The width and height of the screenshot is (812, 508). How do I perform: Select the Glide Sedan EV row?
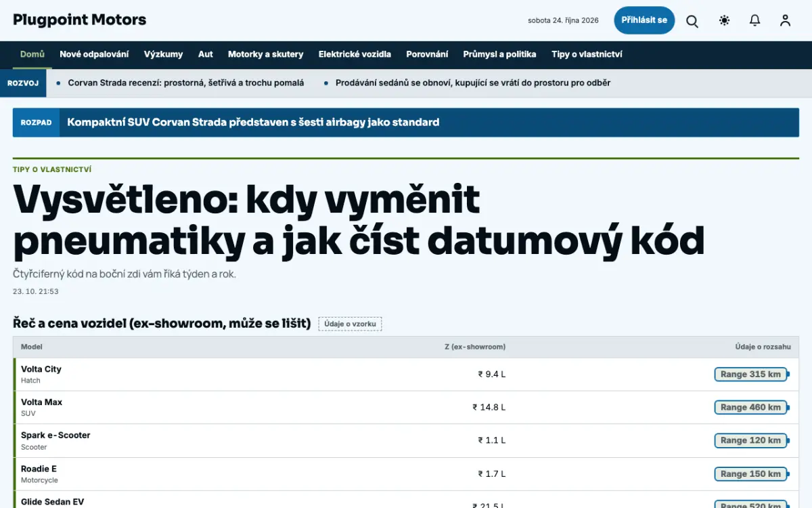point(406,500)
